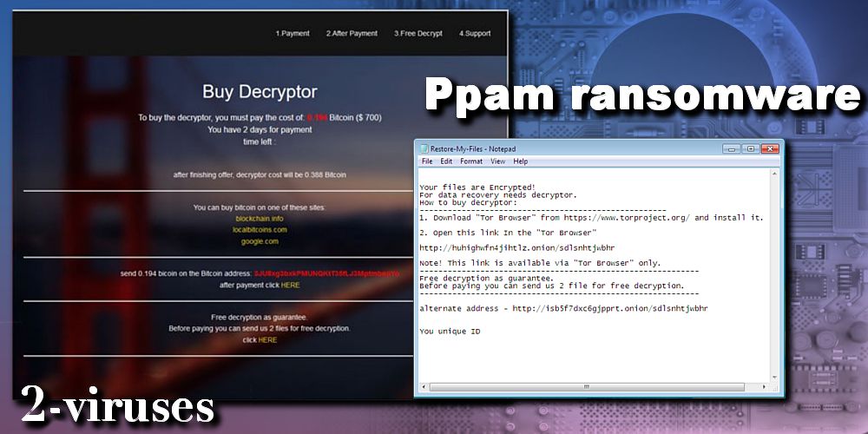Click 'Free decryption as guarantee.' on payment page
The width and height of the screenshot is (868, 434).
pyautogui.click(x=260, y=317)
